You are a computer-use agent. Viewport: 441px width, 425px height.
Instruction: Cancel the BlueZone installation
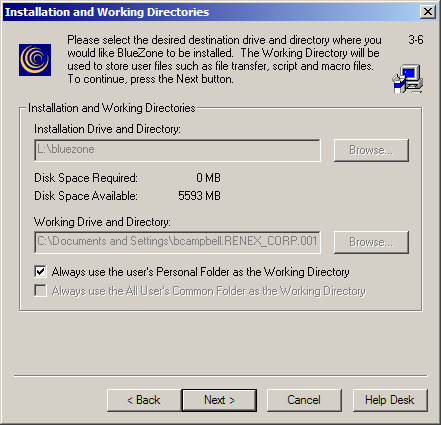click(304, 400)
